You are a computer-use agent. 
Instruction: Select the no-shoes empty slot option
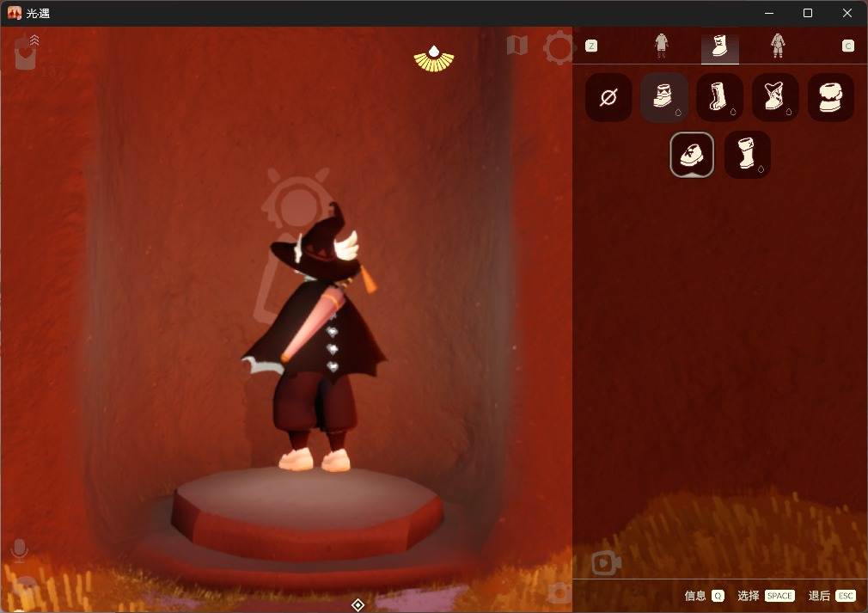coord(608,97)
